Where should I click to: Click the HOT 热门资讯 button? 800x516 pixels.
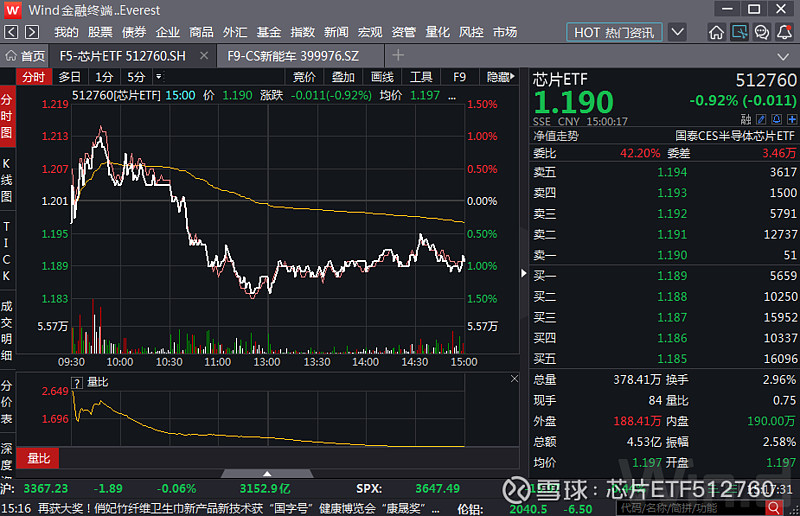pyautogui.click(x=614, y=32)
